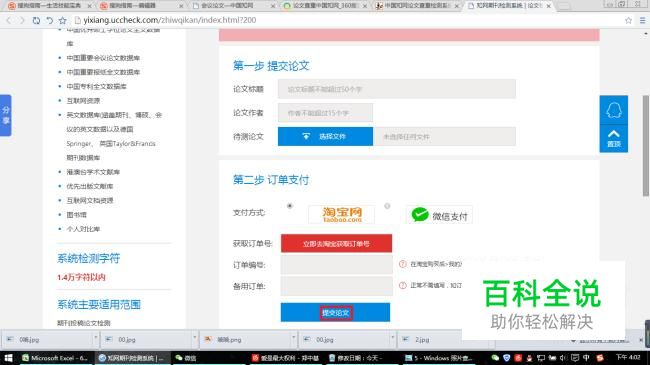This screenshot has width=650, height=365.
Task: Close the 知网期刊检测系统 active tab
Action: click(x=548, y=6)
